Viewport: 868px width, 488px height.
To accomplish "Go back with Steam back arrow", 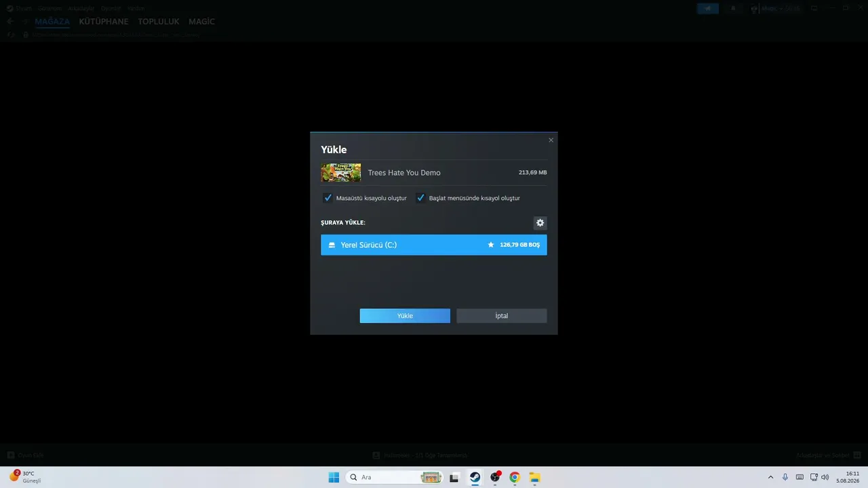I will [x=10, y=22].
